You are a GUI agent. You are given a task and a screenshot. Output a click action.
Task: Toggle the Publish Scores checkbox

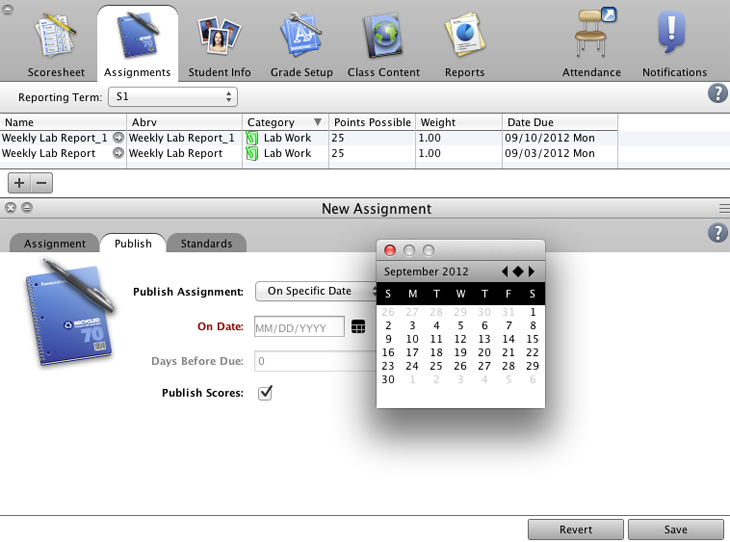pyautogui.click(x=265, y=393)
